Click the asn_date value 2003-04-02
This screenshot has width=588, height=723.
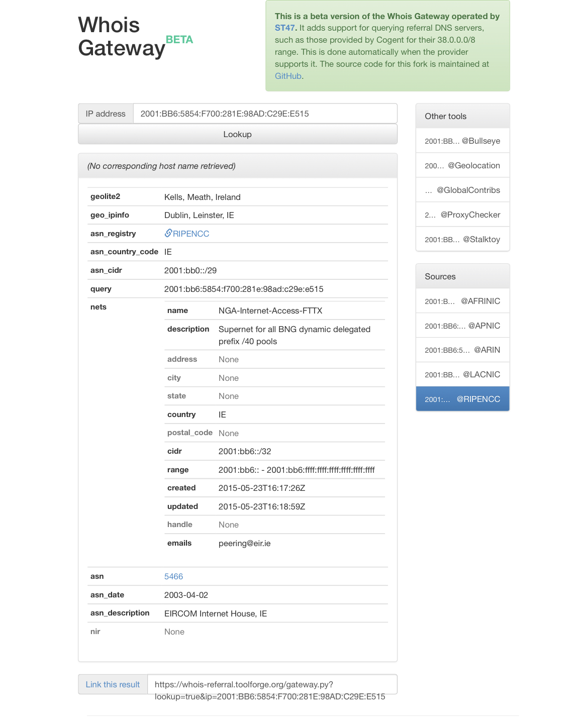pyautogui.click(x=186, y=595)
